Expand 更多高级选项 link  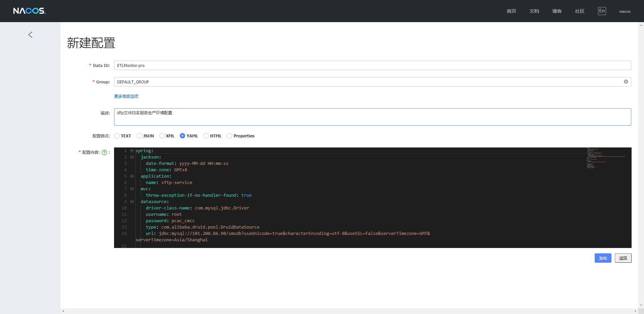126,97
